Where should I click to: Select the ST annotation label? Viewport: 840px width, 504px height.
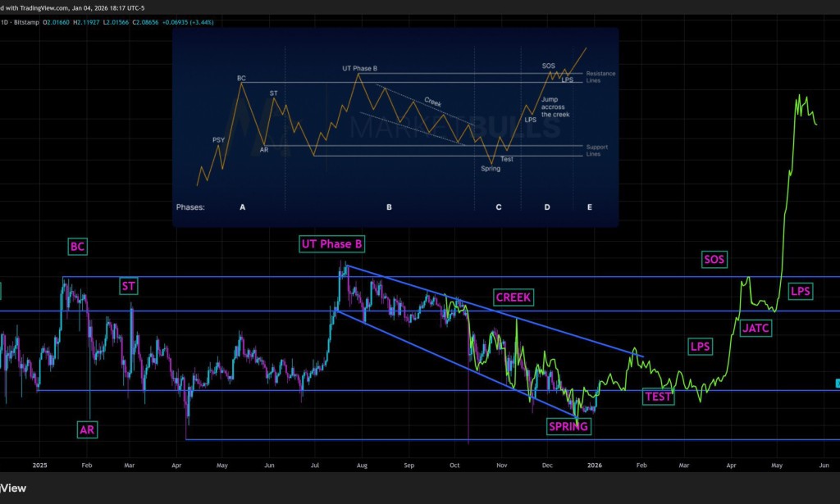[x=128, y=286]
